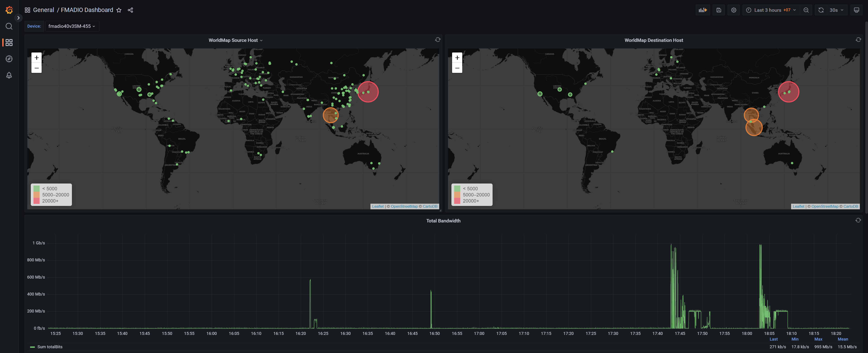The image size is (868, 353).
Task: Open the search dashboards icon
Action: 9,26
